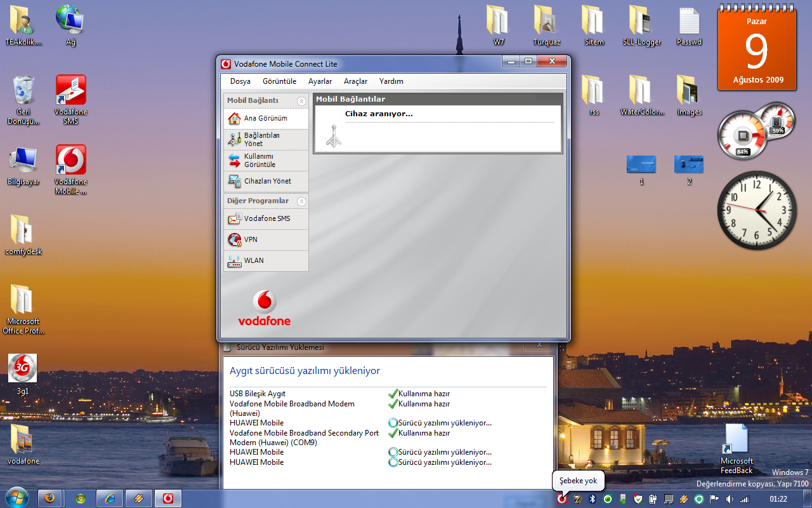Click the Vodafone Mobile Connect Lite title icon
Image resolution: width=812 pixels, height=508 pixels.
[x=226, y=64]
